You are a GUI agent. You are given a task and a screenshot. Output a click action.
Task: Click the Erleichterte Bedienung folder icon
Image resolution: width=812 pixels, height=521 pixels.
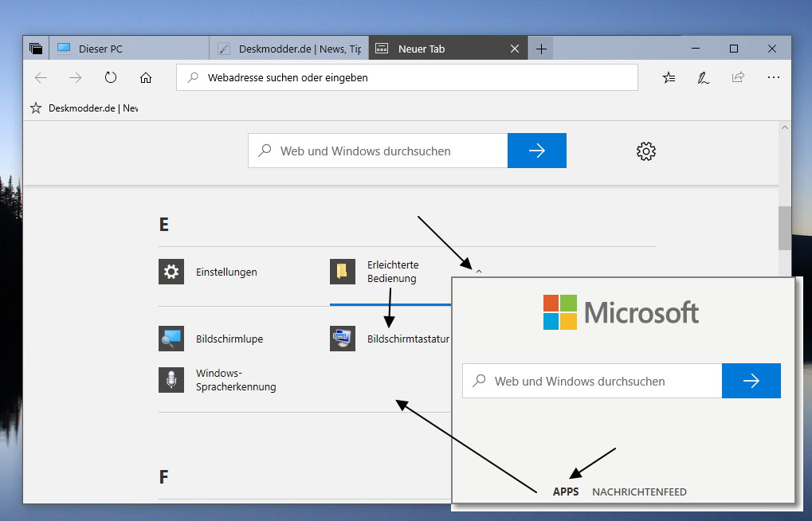(x=343, y=272)
